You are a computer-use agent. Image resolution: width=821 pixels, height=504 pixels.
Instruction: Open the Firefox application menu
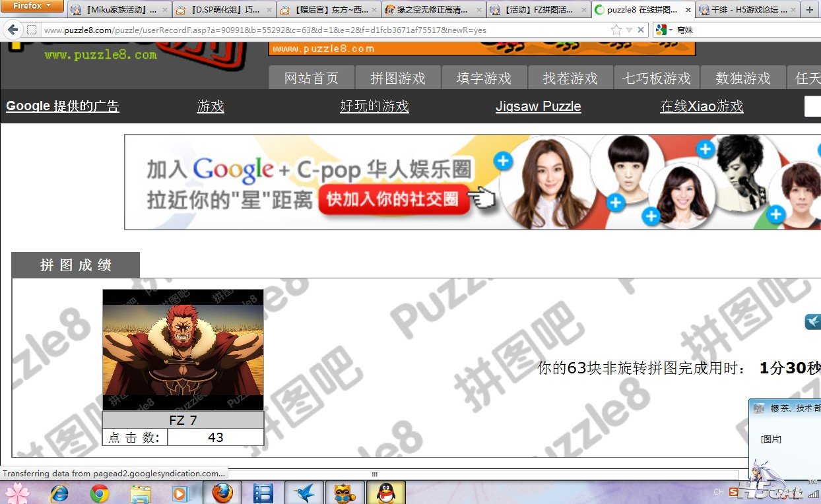(x=32, y=6)
